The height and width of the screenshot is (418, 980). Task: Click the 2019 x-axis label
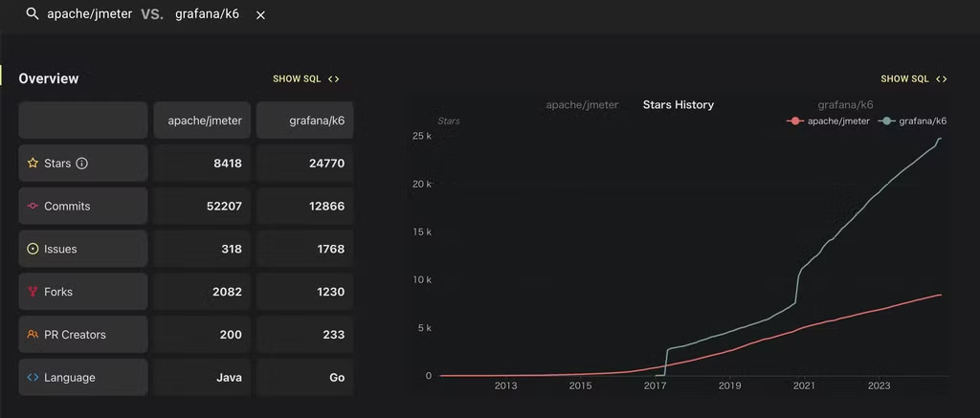[729, 386]
